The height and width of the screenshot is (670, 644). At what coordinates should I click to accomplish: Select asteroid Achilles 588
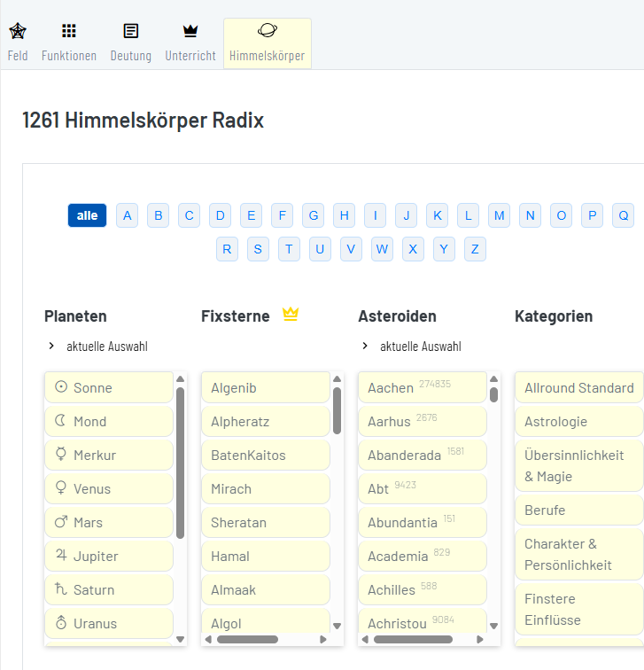423,590
